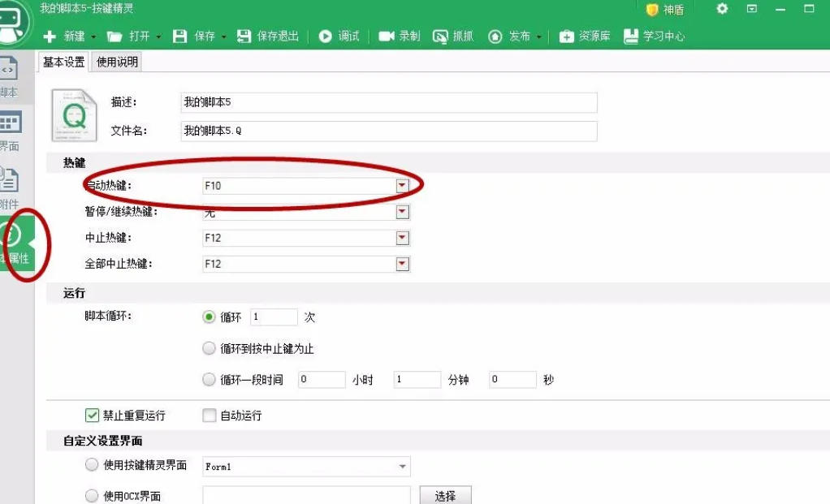Screen dimensions: 830x504
Task: Expand the 暂停/继续热键 dropdown
Action: (402, 211)
